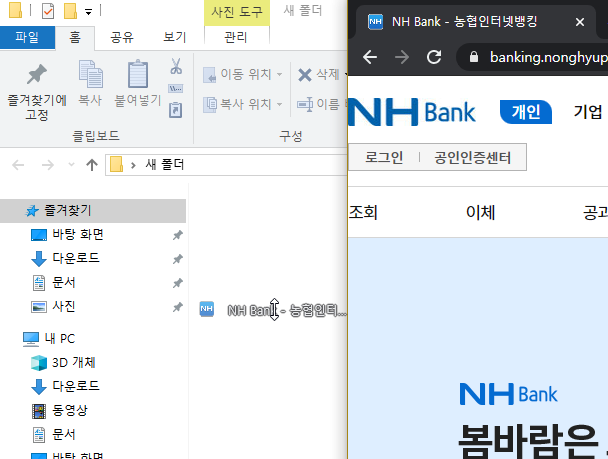Click the chevron before 새 폴더 in address bar
The height and width of the screenshot is (459, 608).
tap(133, 166)
